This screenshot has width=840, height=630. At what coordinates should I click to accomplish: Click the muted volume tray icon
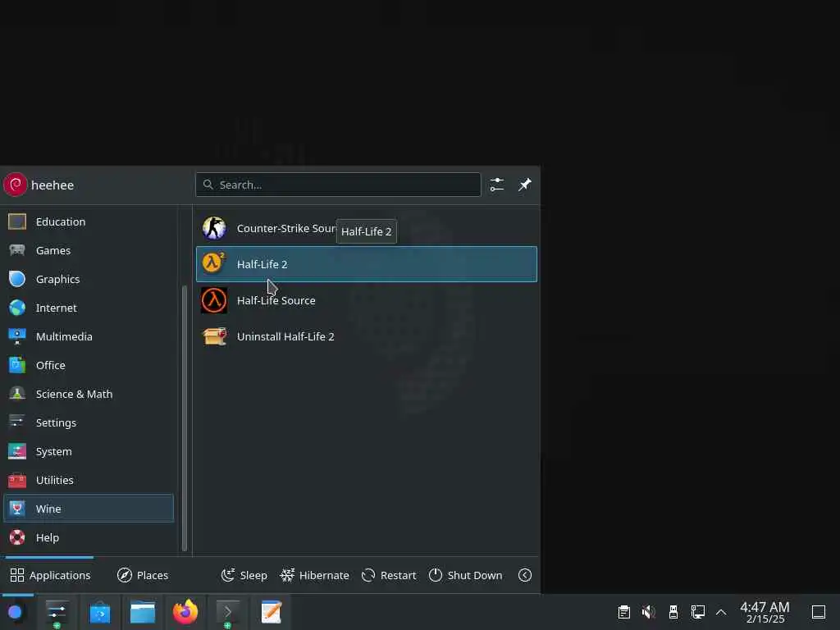tap(649, 612)
